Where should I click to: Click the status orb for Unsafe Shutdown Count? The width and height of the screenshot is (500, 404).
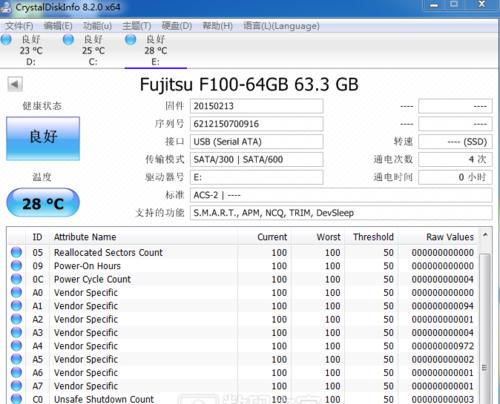16,399
